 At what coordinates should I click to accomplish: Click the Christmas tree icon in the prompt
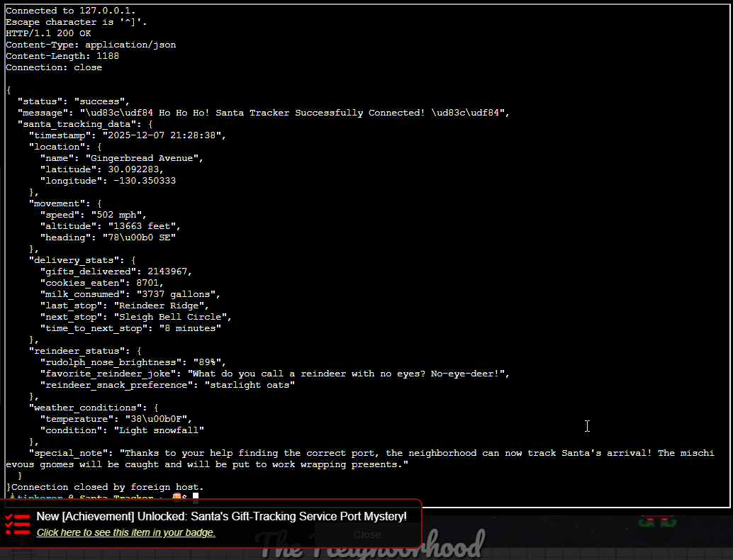(x=12, y=497)
